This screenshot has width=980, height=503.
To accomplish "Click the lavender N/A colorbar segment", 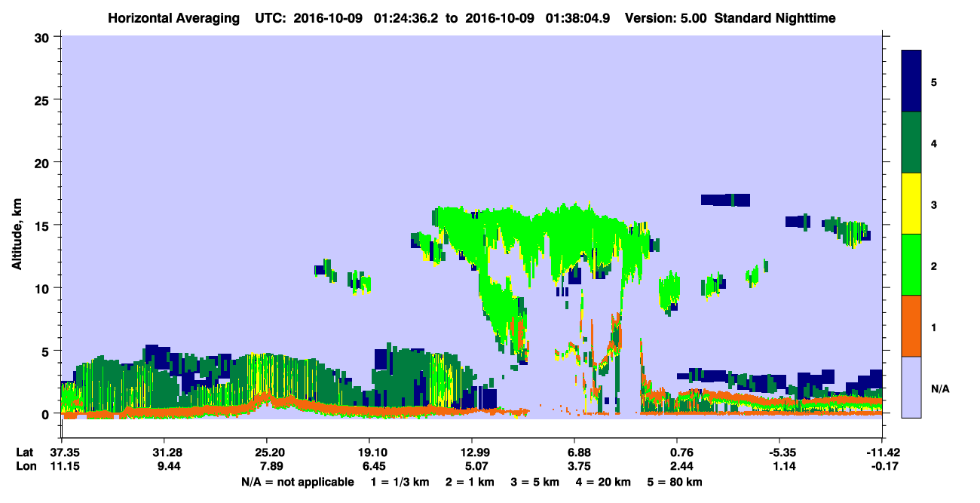I will point(911,387).
